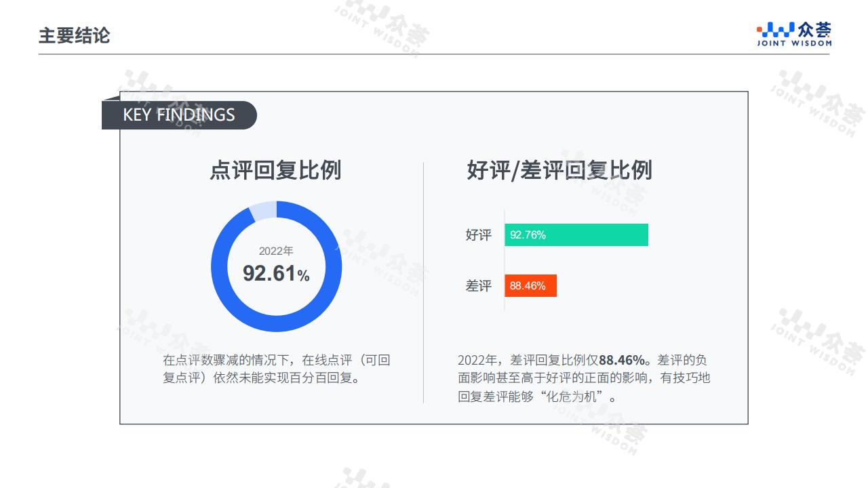The width and height of the screenshot is (868, 488).
Task: Click the paragraph starting 2022年，差评回复
Action: click(x=584, y=378)
